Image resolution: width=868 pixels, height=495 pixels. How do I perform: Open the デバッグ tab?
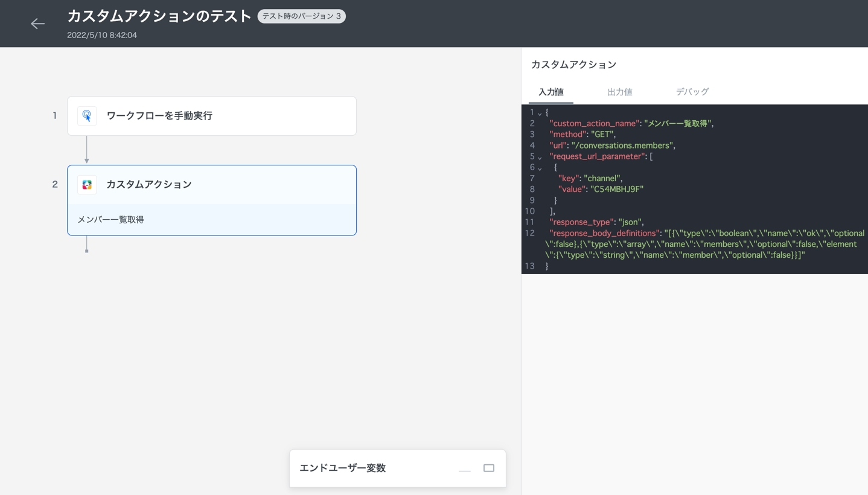(x=692, y=92)
